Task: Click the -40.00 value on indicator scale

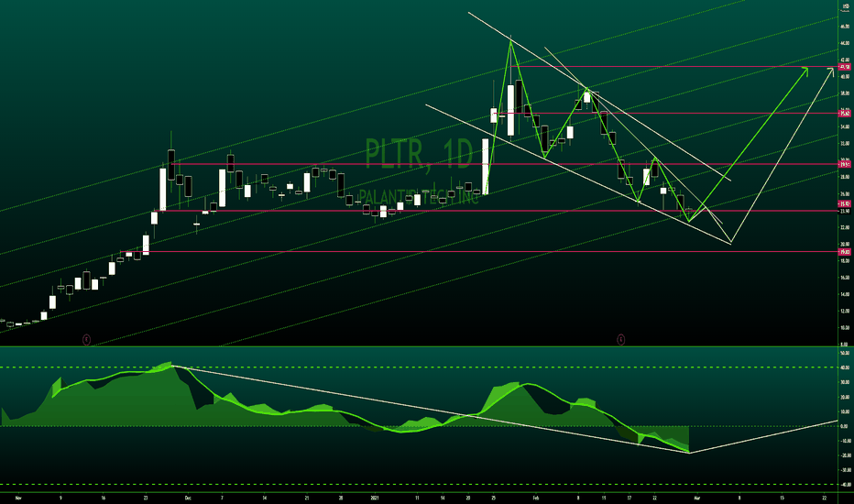Action: 845,485
